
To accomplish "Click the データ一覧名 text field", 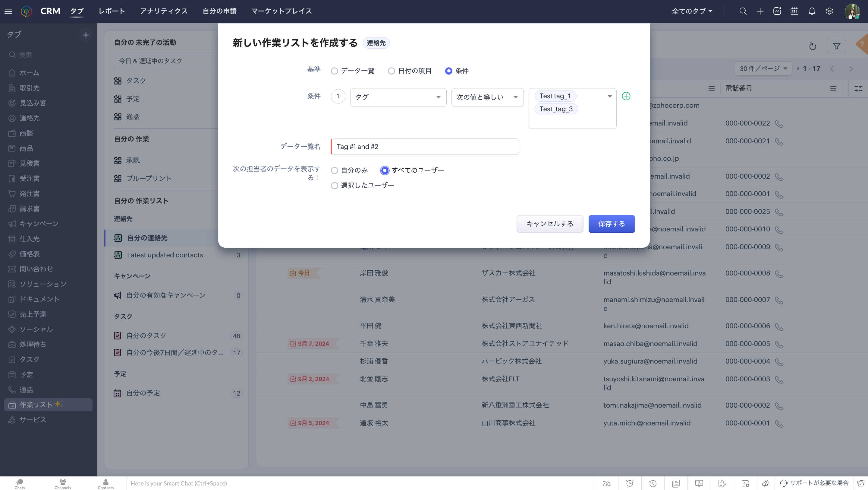I will (425, 147).
